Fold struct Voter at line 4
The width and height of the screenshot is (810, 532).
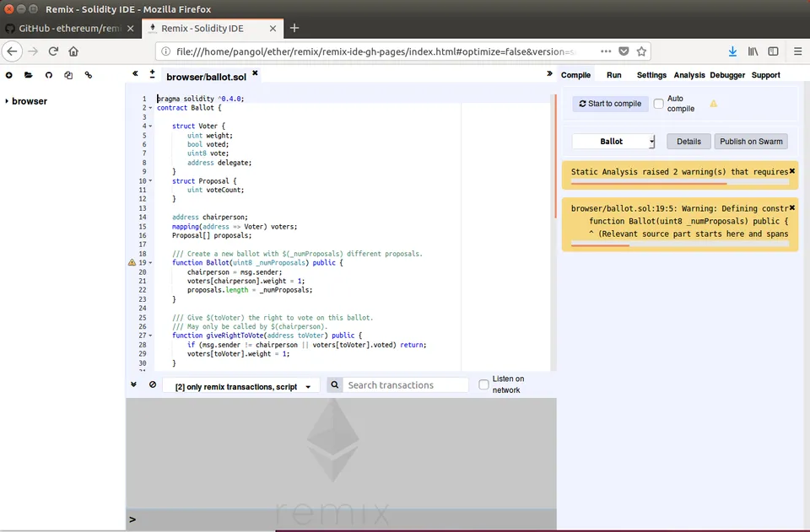[150, 126]
